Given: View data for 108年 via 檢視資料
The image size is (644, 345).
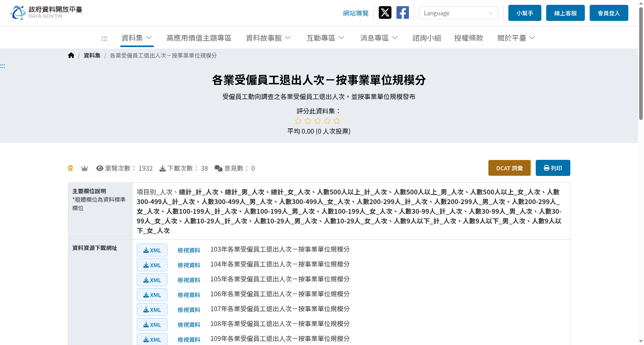Looking at the screenshot, I should [189, 324].
